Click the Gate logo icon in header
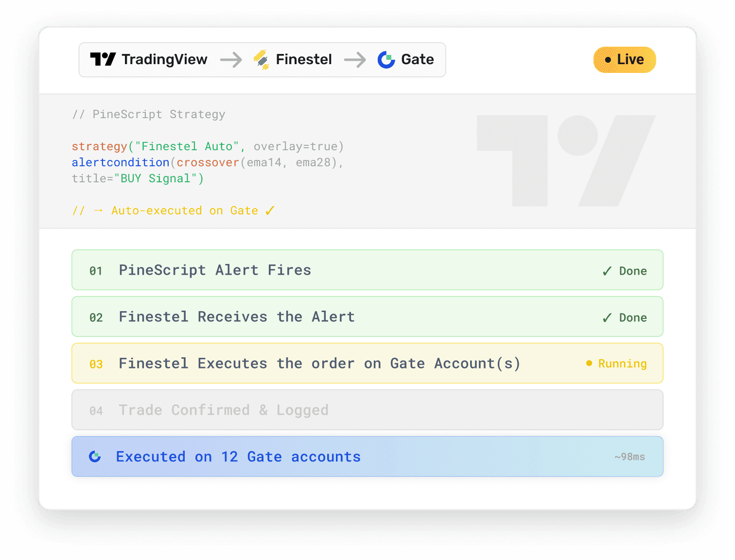Viewport: 735px width, 560px height. click(x=386, y=60)
